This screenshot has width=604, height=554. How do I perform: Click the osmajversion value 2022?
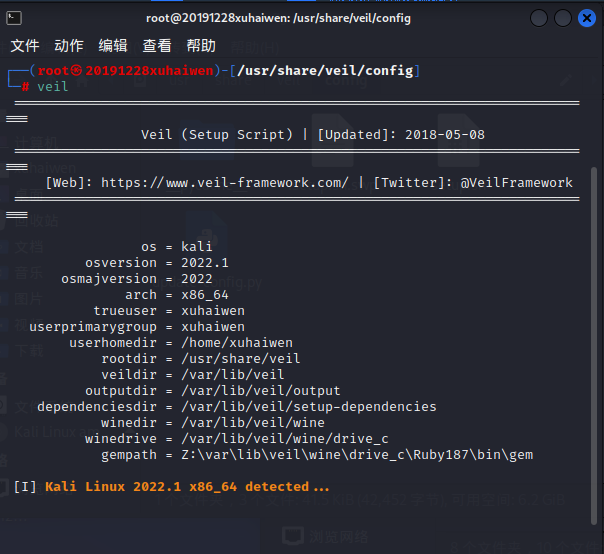click(x=197, y=279)
